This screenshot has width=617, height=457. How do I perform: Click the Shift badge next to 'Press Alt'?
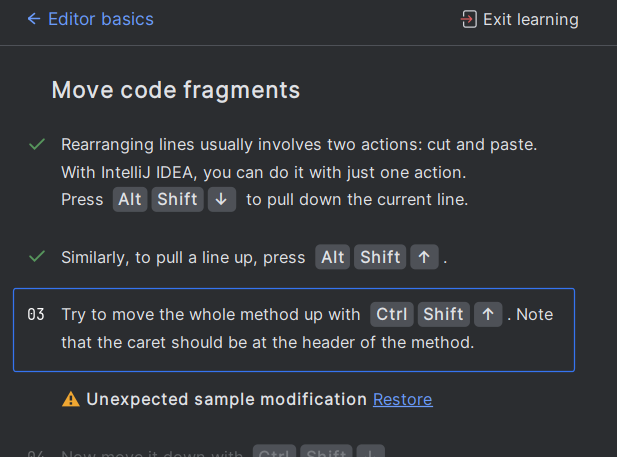click(x=177, y=200)
